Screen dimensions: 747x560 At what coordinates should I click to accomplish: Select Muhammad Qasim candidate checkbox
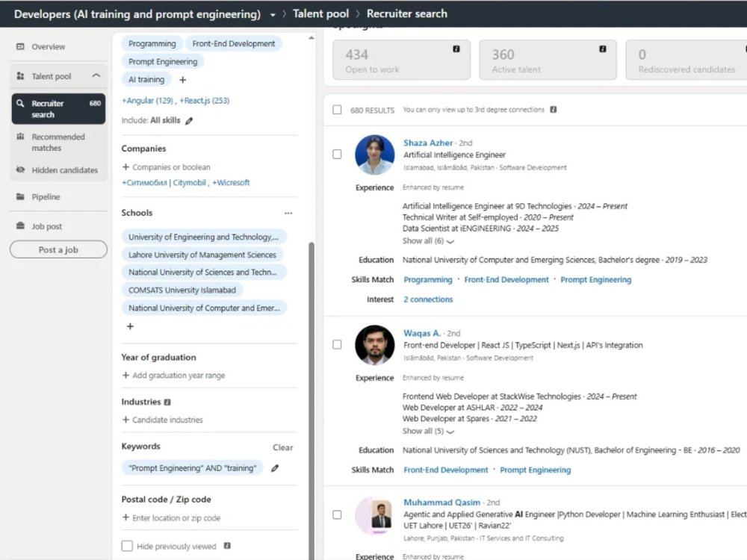[337, 514]
